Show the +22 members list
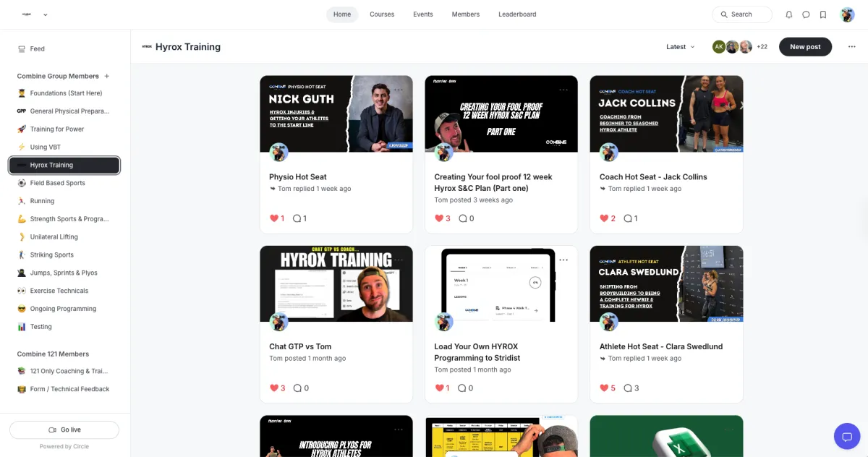 (762, 47)
